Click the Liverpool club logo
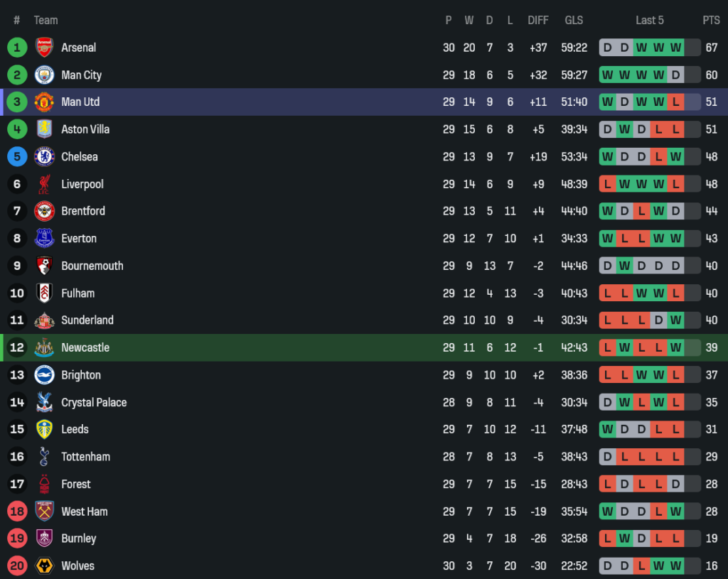This screenshot has height=579, width=728. (44, 184)
